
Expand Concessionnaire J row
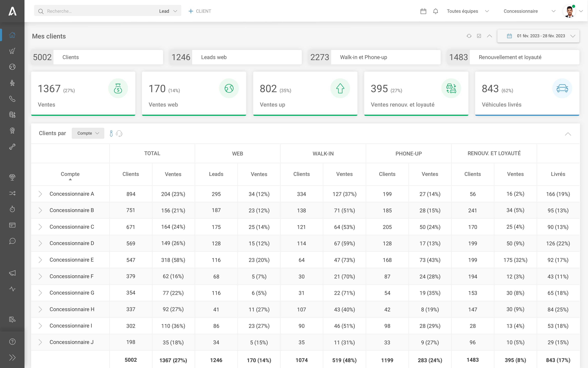(x=40, y=342)
